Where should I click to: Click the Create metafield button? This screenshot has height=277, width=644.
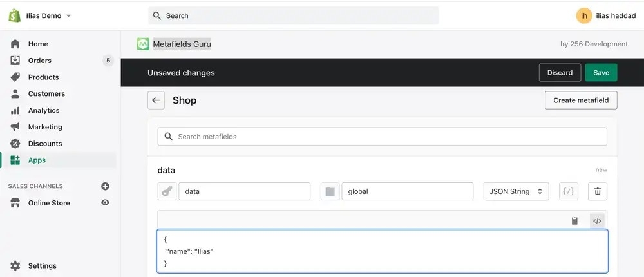click(581, 100)
